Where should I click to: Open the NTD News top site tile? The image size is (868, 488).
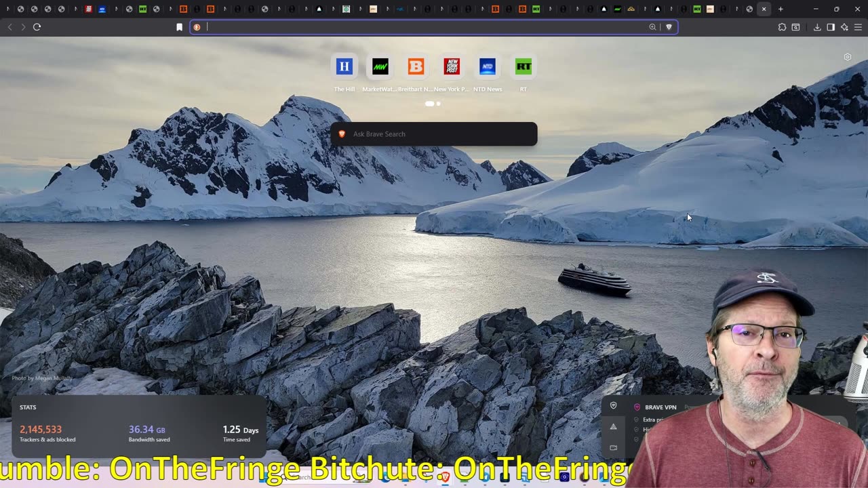[488, 66]
